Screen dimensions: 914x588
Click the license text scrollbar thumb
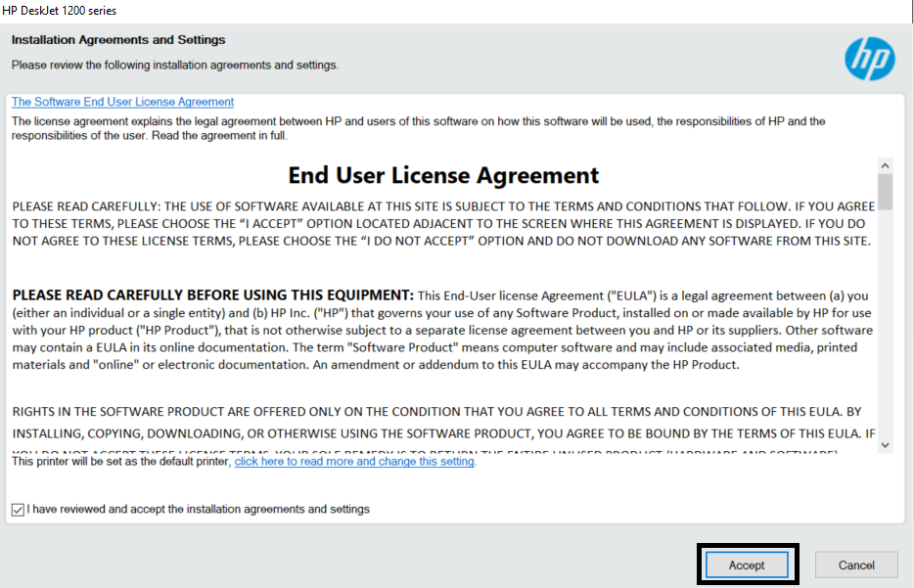tap(886, 192)
